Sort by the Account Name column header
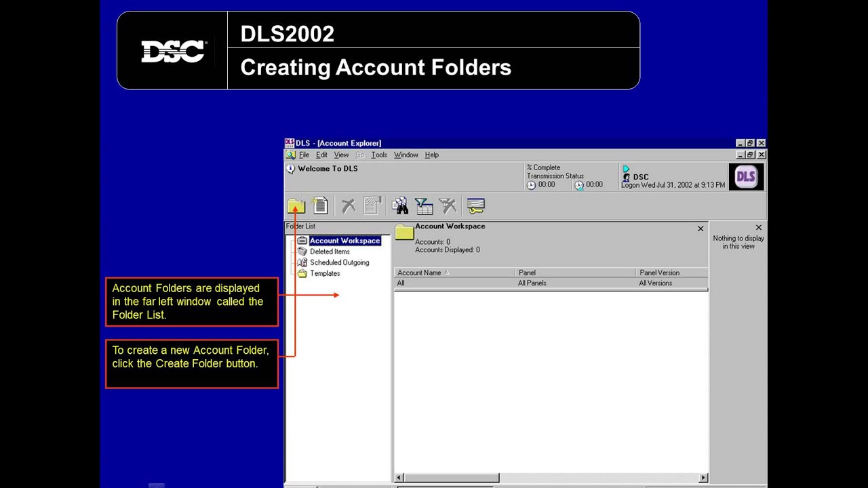This screenshot has height=488, width=868. pyautogui.click(x=455, y=272)
